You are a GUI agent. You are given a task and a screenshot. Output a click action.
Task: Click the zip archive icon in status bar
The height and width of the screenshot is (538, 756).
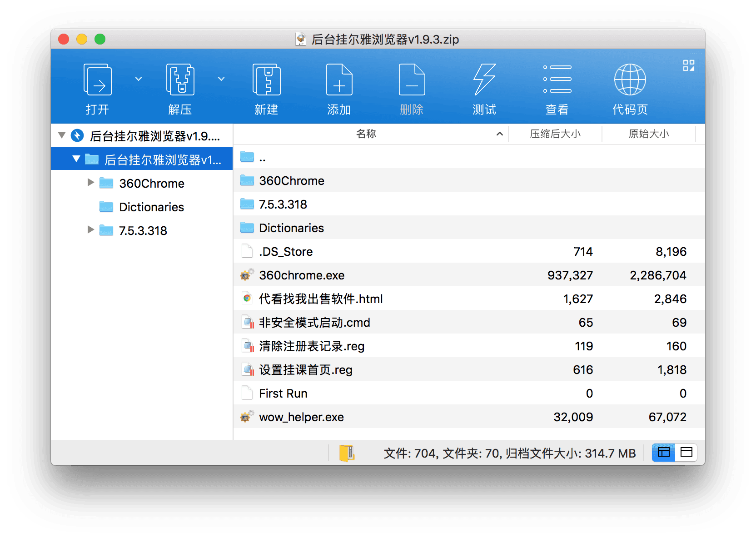click(347, 453)
